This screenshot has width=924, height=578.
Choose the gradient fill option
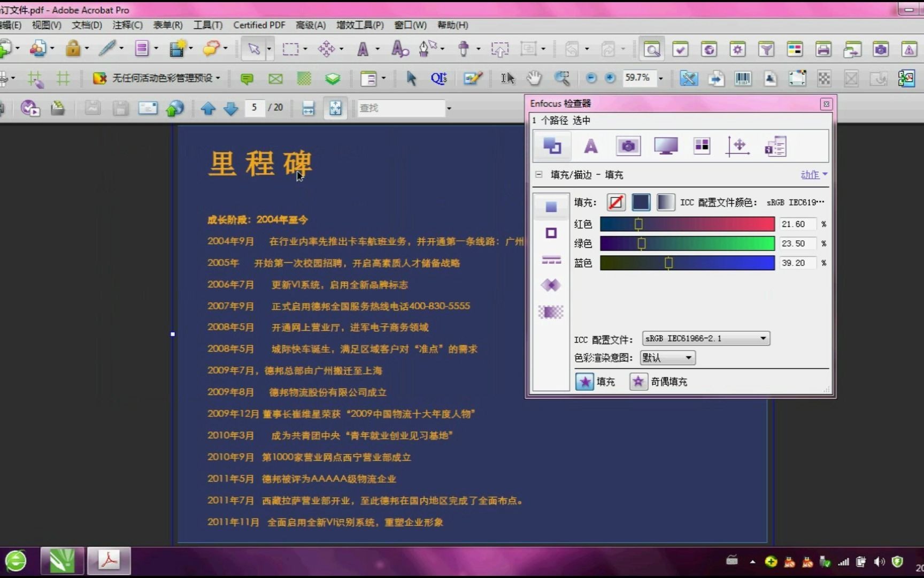pos(666,202)
